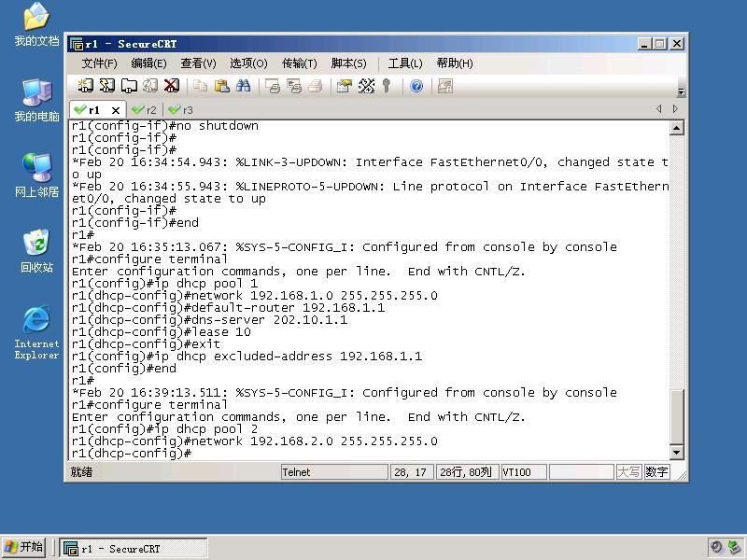Screen dimensions: 747x560
Task: Open Session Options toolbar icon
Action: 344,86
